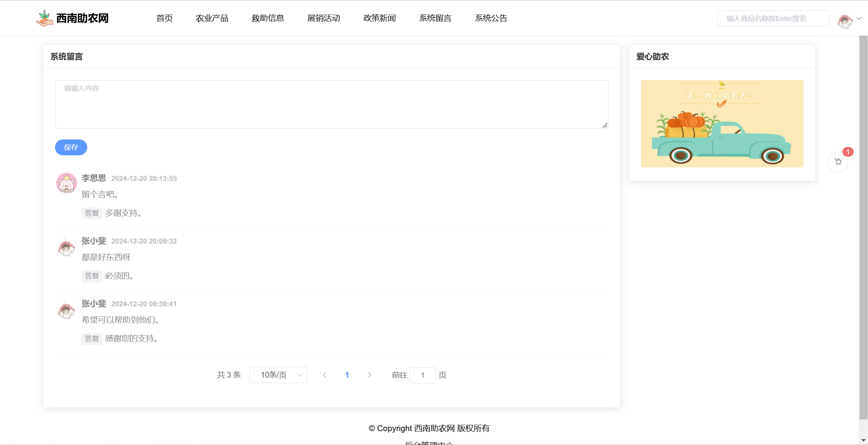Click the user avatar in the header

point(845,20)
